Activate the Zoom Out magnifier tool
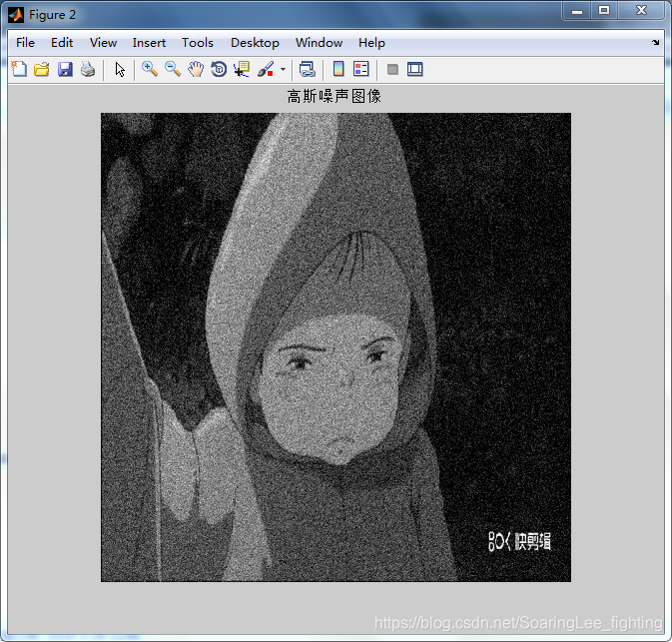 pyautogui.click(x=173, y=69)
